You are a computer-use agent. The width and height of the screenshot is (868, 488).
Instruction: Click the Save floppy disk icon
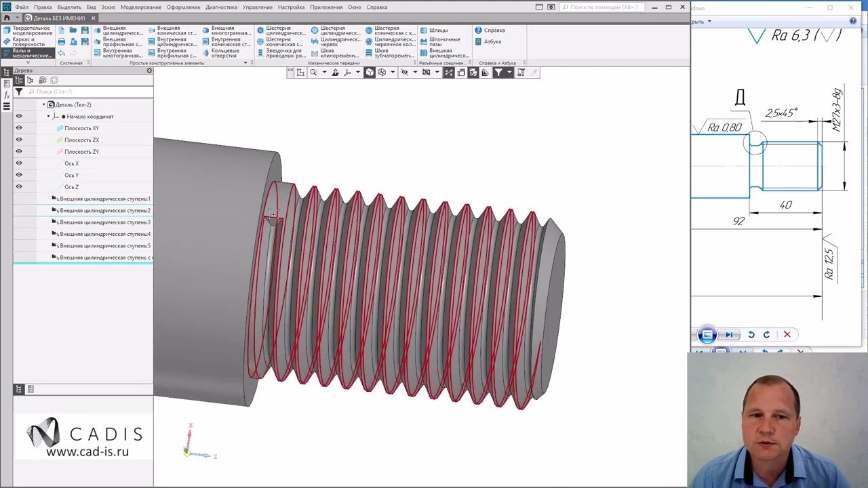[85, 30]
